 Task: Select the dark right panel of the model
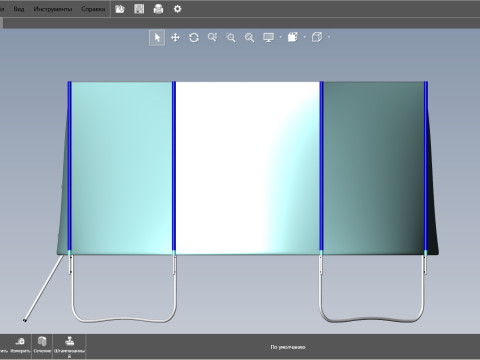[373, 168]
